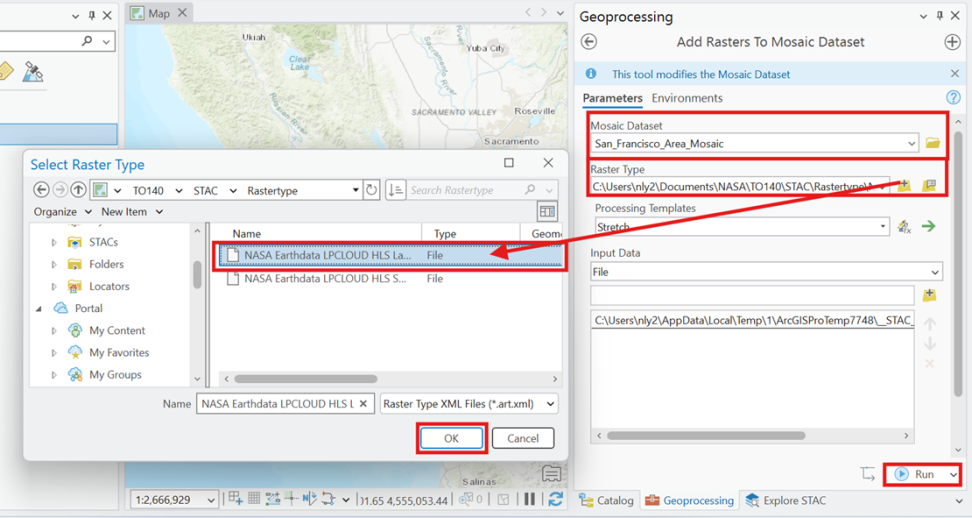
Task: Expand the My Content tree node
Action: [x=54, y=331]
